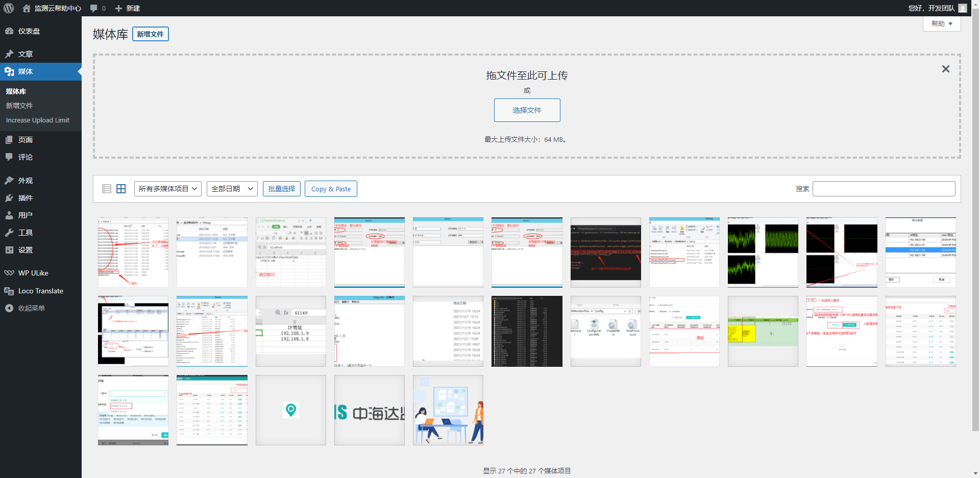Click the WordPress logo icon
The height and width of the screenshot is (478, 980).
click(9, 8)
